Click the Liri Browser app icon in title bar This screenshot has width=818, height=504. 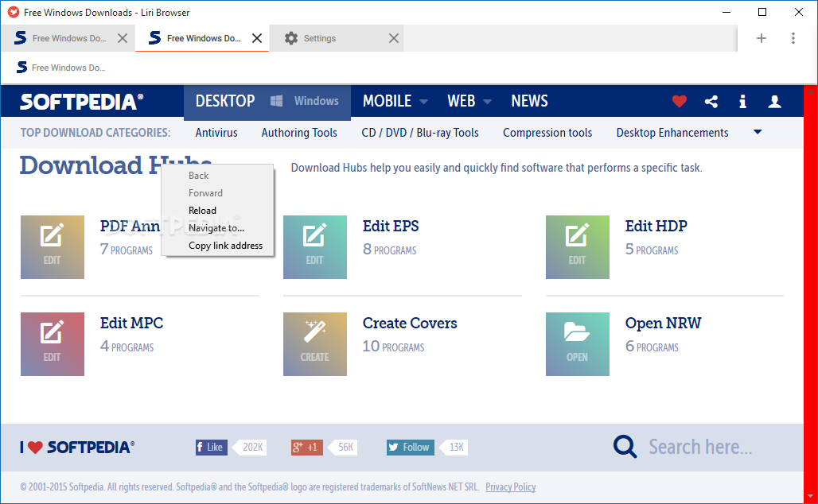14,12
